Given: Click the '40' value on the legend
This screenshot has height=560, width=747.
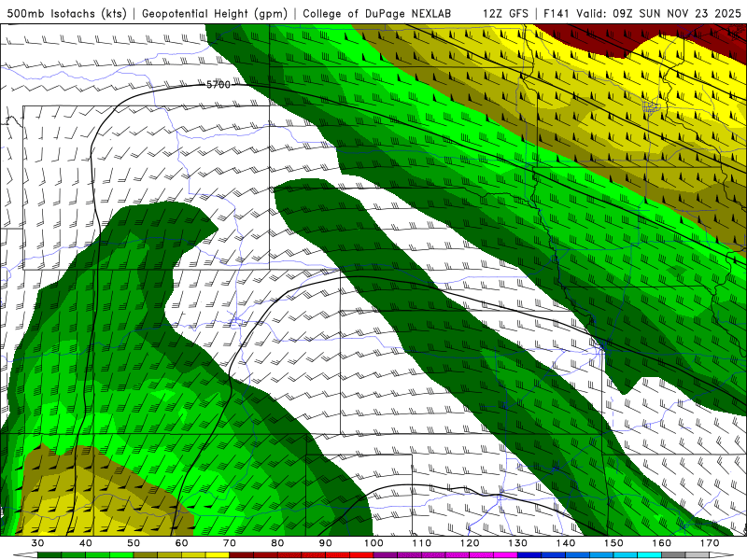Looking at the screenshot, I should (86, 543).
